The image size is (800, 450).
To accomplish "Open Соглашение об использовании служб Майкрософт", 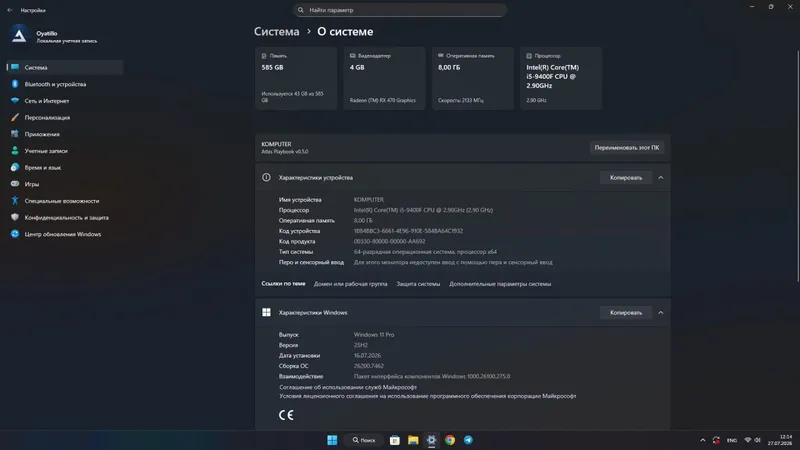I will point(348,387).
